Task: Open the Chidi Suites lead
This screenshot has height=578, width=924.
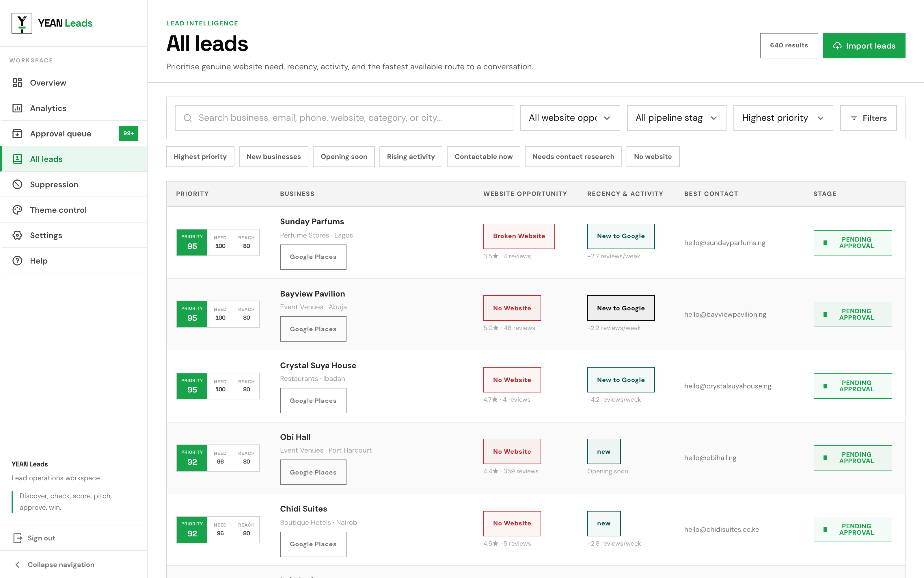Action: tap(303, 509)
